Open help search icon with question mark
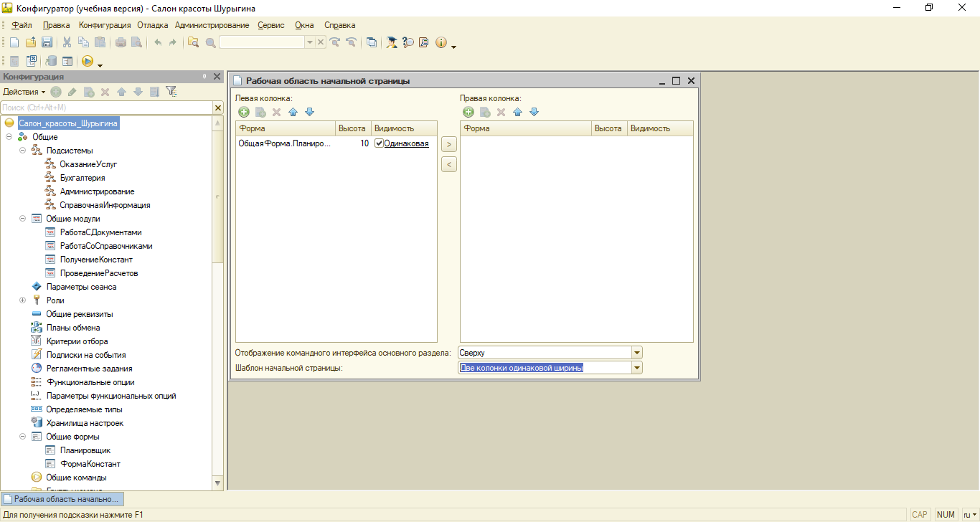980x522 pixels. [408, 42]
